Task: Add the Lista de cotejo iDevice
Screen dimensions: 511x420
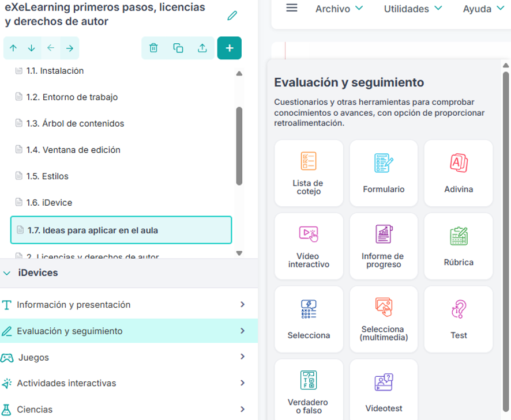Action: [x=309, y=173]
